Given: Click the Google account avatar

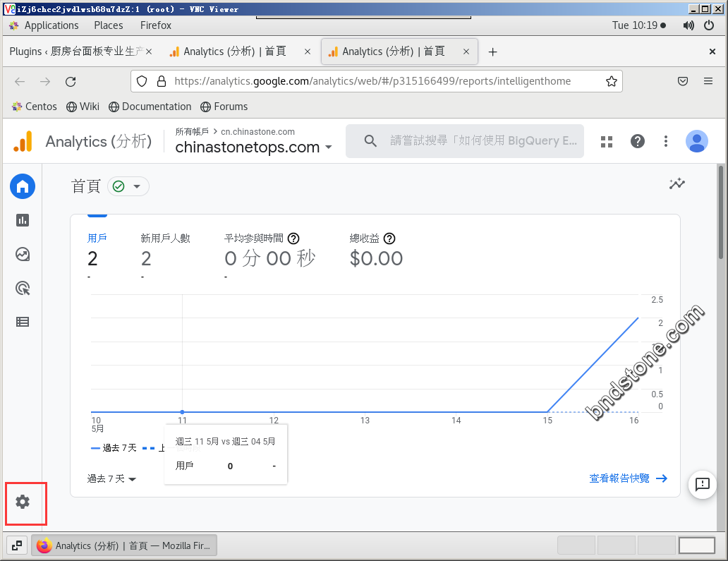Looking at the screenshot, I should click(696, 141).
